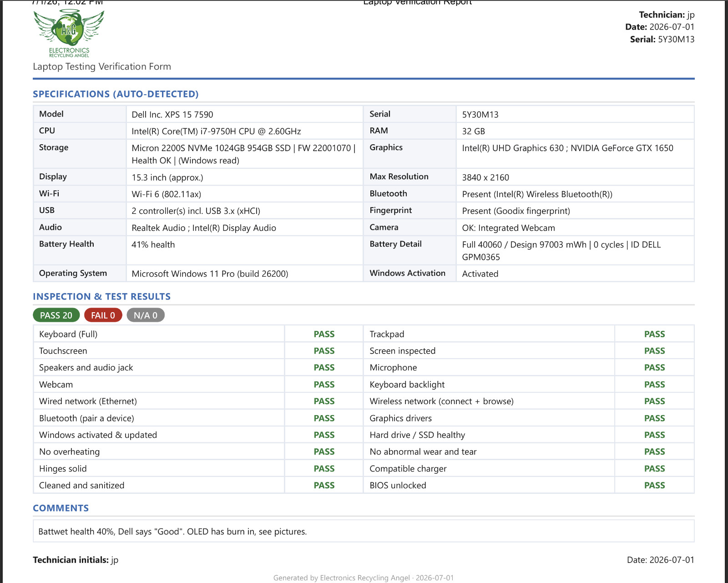
Task: Click the display value 15.3 inch (approx.)
Action: pos(167,177)
